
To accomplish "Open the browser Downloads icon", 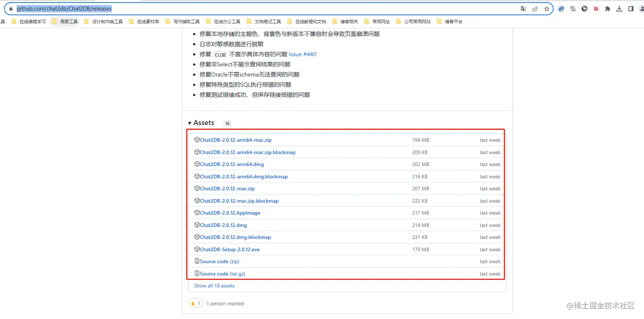I will coord(619,9).
